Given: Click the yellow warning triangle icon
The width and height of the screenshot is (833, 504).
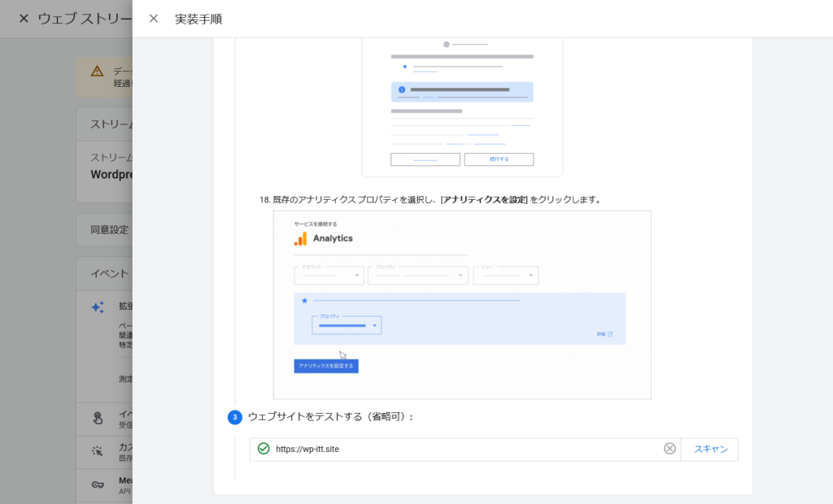Looking at the screenshot, I should 98,72.
